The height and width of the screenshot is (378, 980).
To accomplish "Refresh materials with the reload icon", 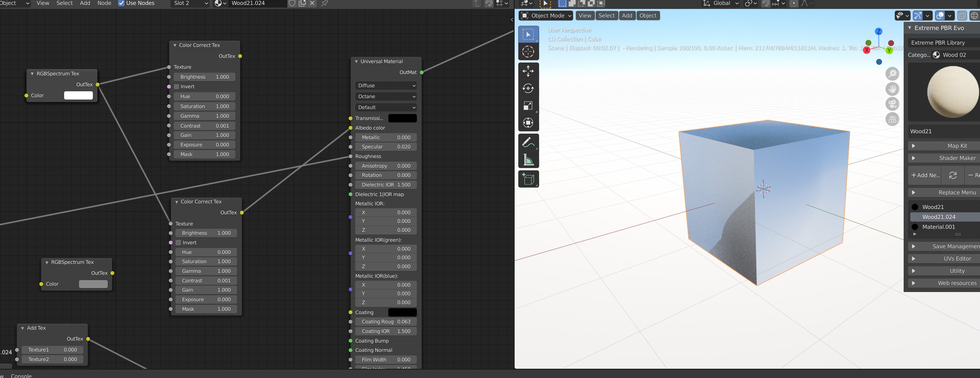I will [x=953, y=175].
